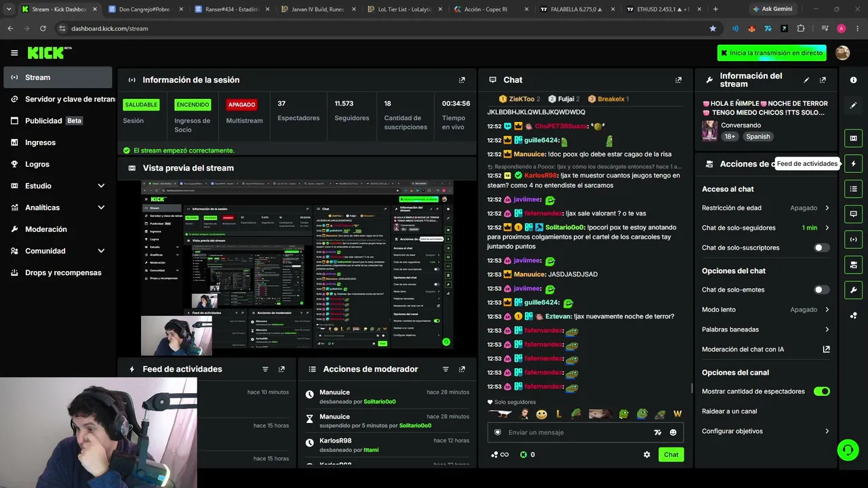
Task: Open Ingresos in the left sidebar
Action: tap(58, 142)
